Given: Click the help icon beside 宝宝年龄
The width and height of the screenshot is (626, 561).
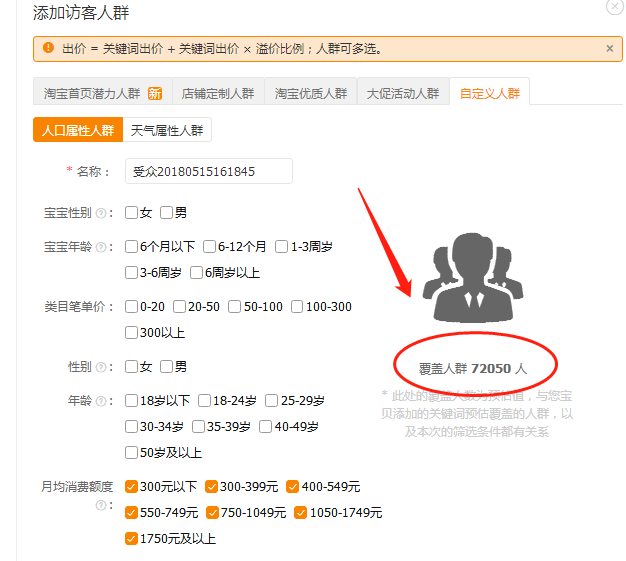Looking at the screenshot, I should tap(101, 247).
